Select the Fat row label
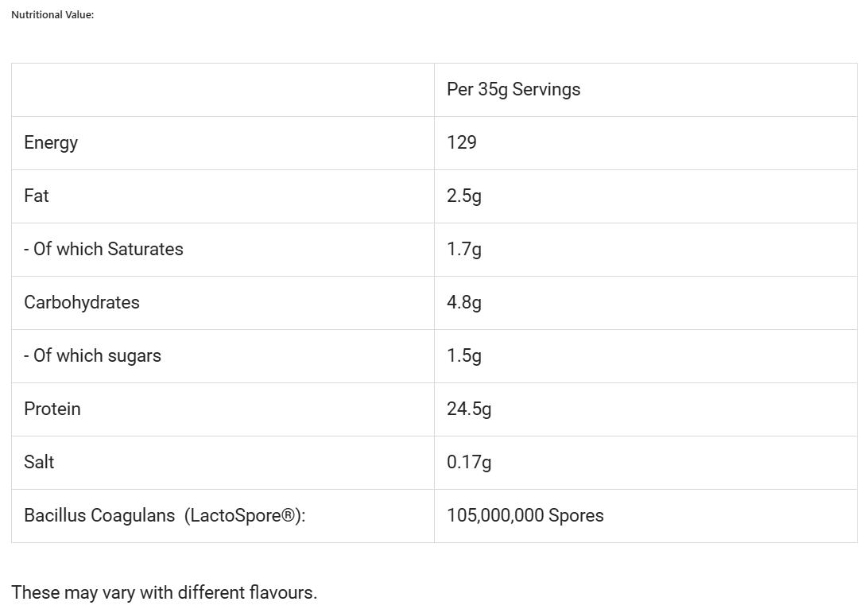Image resolution: width=868 pixels, height=613 pixels. (x=37, y=196)
